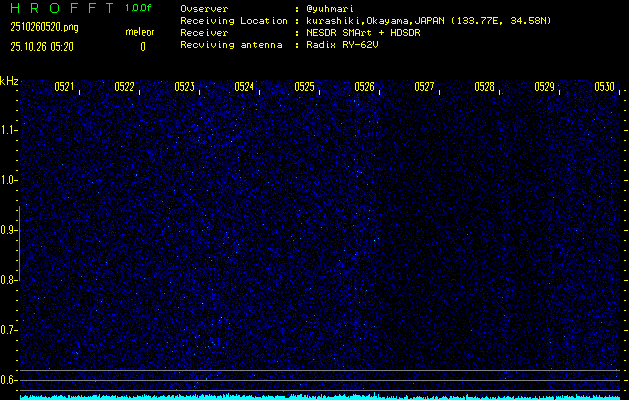Viewport: 629px width, 400px height.
Task: Click the HROFFT title text
Action: tap(63, 8)
